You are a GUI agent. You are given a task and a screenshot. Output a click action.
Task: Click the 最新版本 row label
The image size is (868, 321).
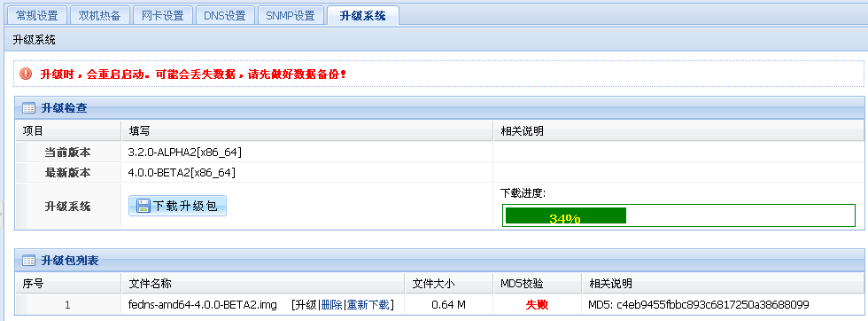67,173
